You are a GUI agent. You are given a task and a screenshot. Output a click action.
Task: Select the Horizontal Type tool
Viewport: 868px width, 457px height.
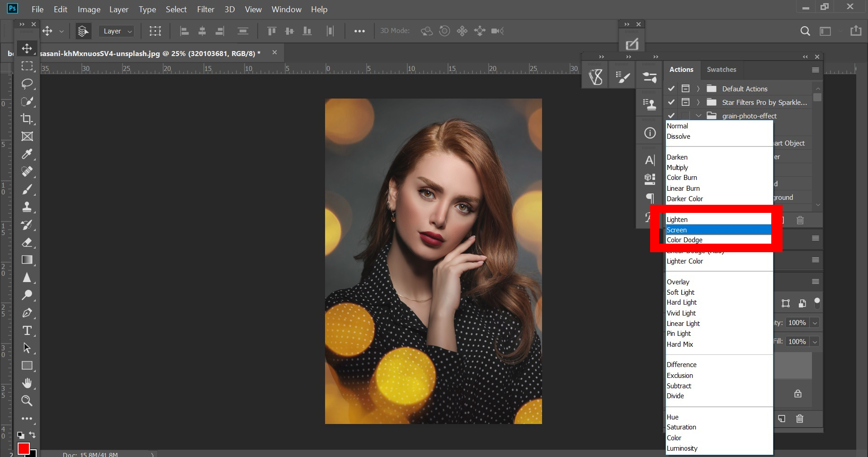pyautogui.click(x=27, y=330)
